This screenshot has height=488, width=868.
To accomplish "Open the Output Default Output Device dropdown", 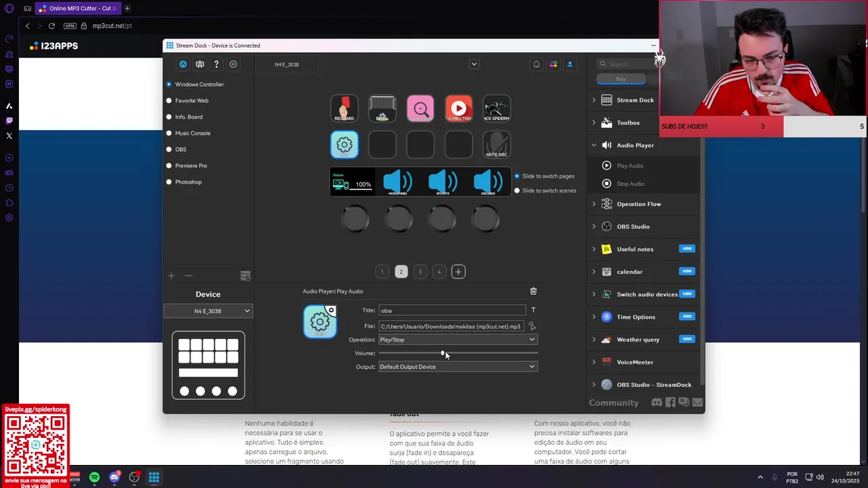I will click(x=458, y=367).
